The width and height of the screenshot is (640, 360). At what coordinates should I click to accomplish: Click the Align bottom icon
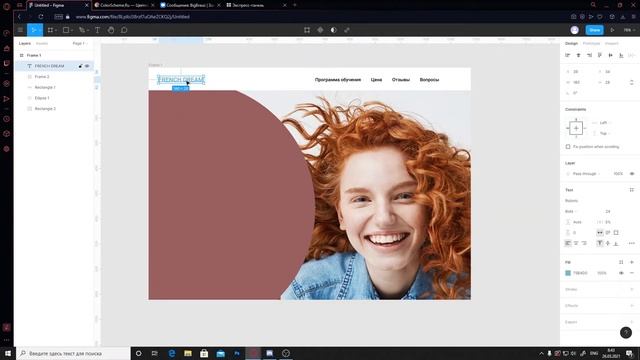pyautogui.click(x=621, y=55)
